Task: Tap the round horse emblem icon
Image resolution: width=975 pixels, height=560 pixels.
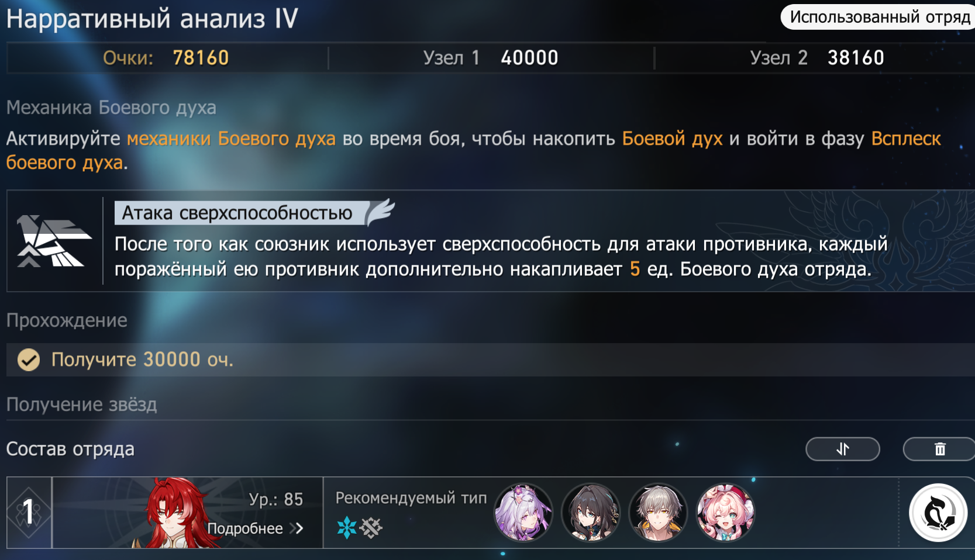Action: [938, 513]
